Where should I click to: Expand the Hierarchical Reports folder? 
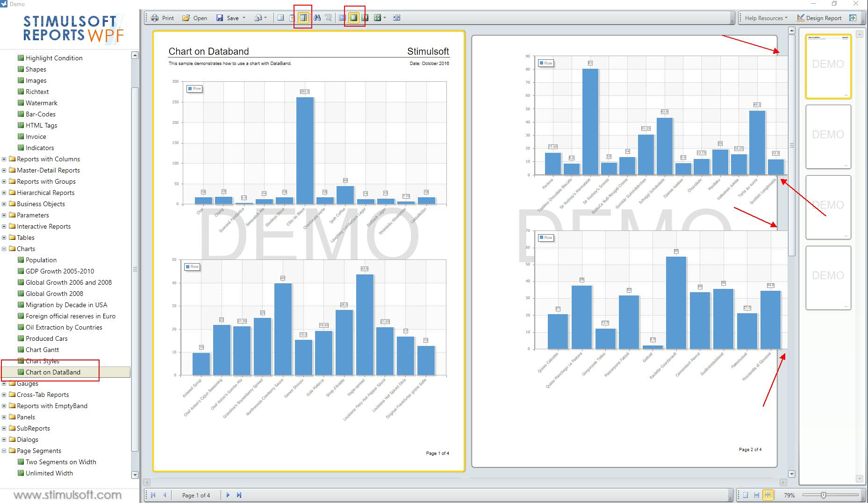tap(4, 193)
